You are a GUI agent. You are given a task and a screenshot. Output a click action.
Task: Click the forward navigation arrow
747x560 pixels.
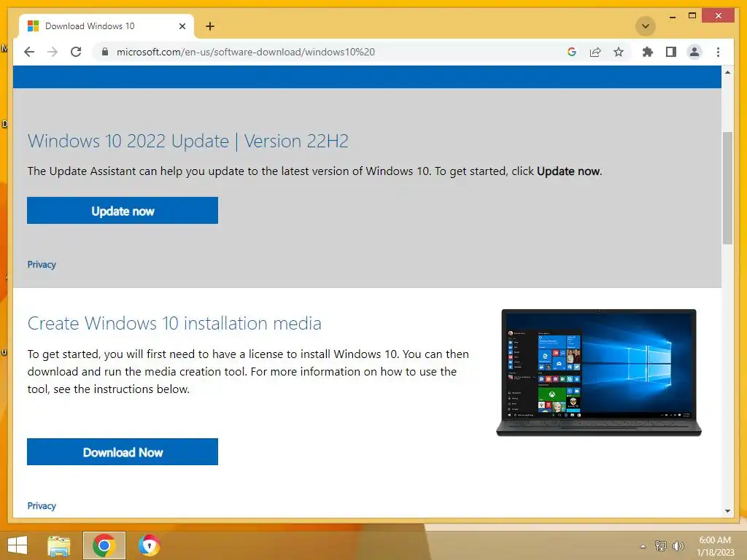53,52
